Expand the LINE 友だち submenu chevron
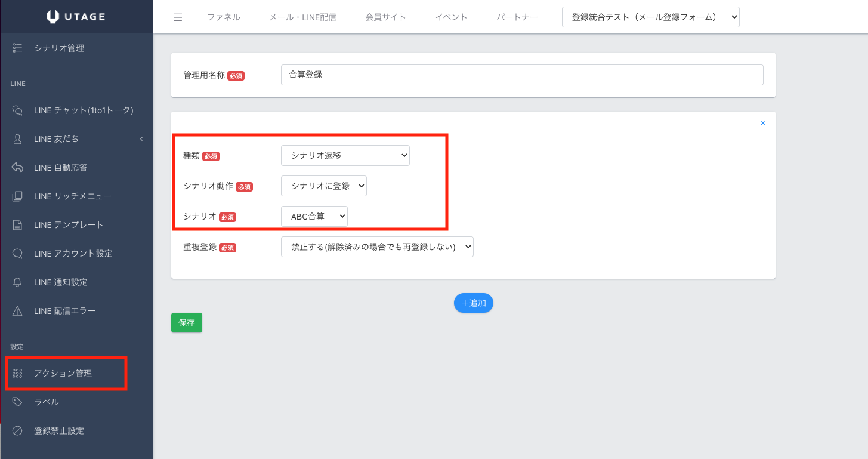 point(141,139)
